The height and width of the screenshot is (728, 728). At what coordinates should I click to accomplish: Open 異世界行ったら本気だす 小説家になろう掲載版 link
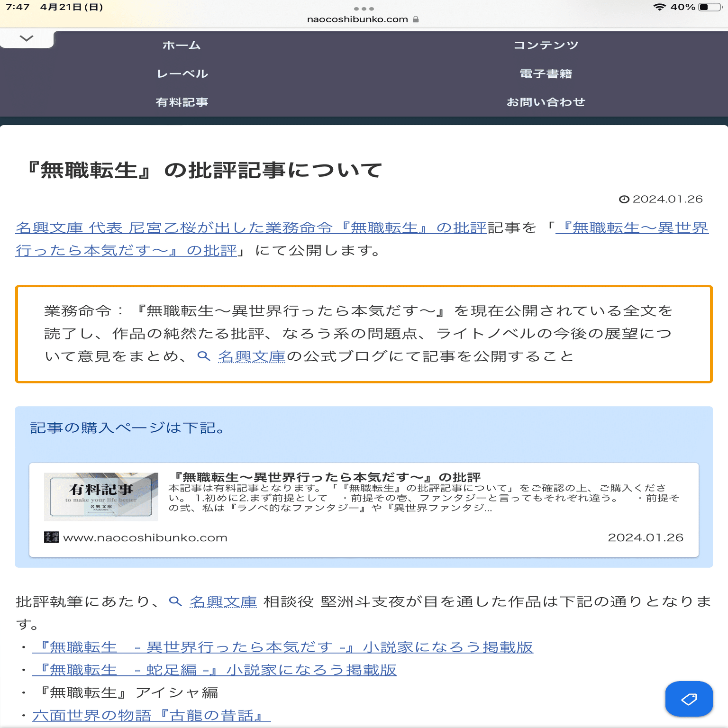(x=283, y=647)
